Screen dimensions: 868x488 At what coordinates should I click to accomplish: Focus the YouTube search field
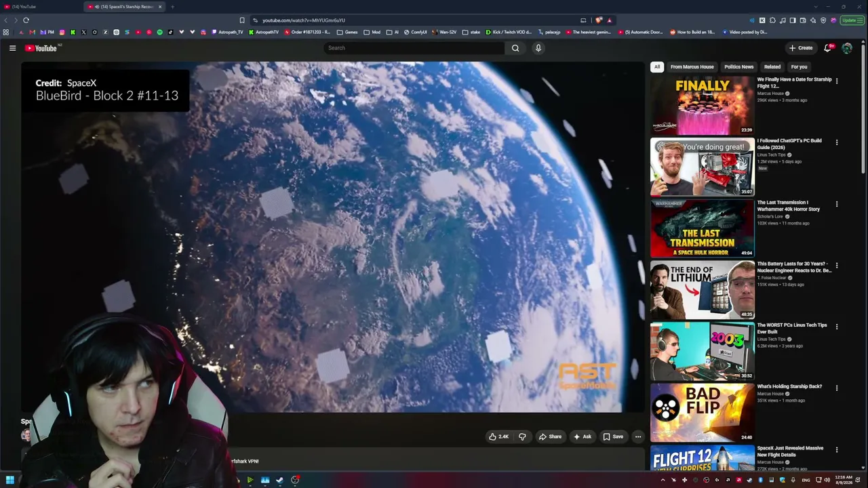point(414,48)
